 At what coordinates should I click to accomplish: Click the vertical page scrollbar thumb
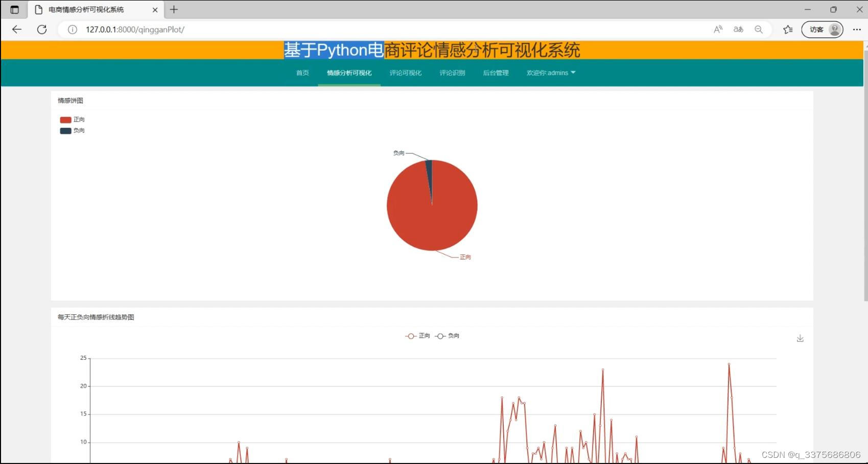pos(865,175)
